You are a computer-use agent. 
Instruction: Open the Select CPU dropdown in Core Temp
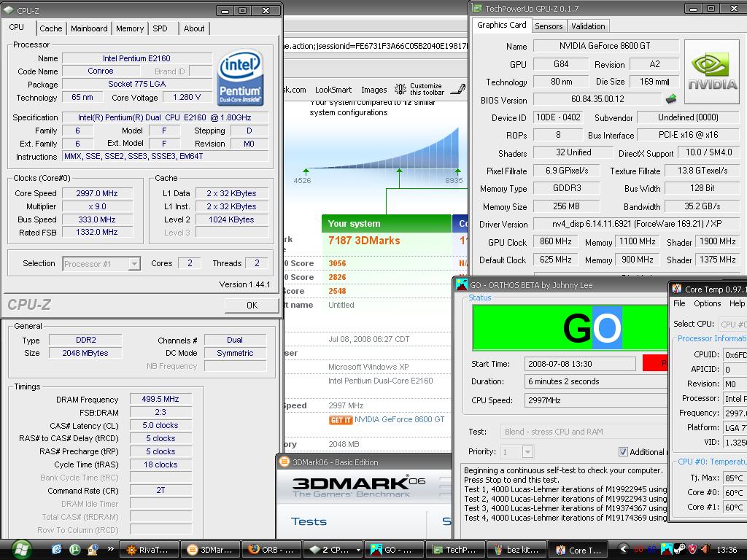pos(732,324)
